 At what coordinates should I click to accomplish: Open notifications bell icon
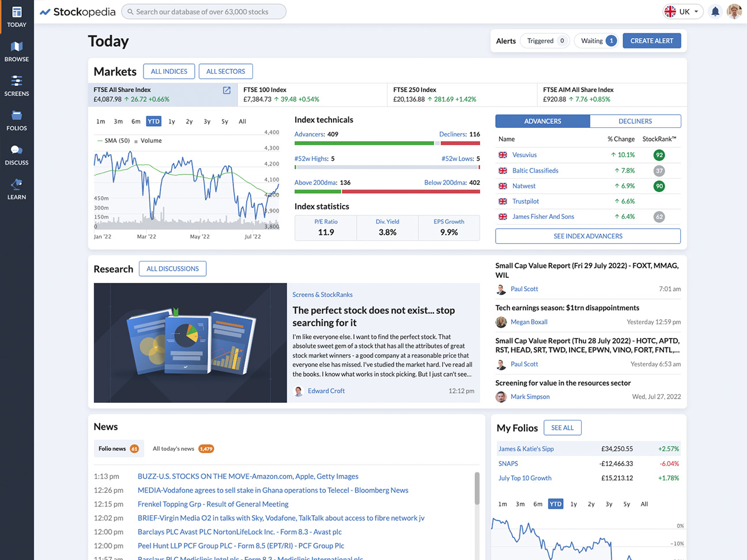click(x=715, y=12)
